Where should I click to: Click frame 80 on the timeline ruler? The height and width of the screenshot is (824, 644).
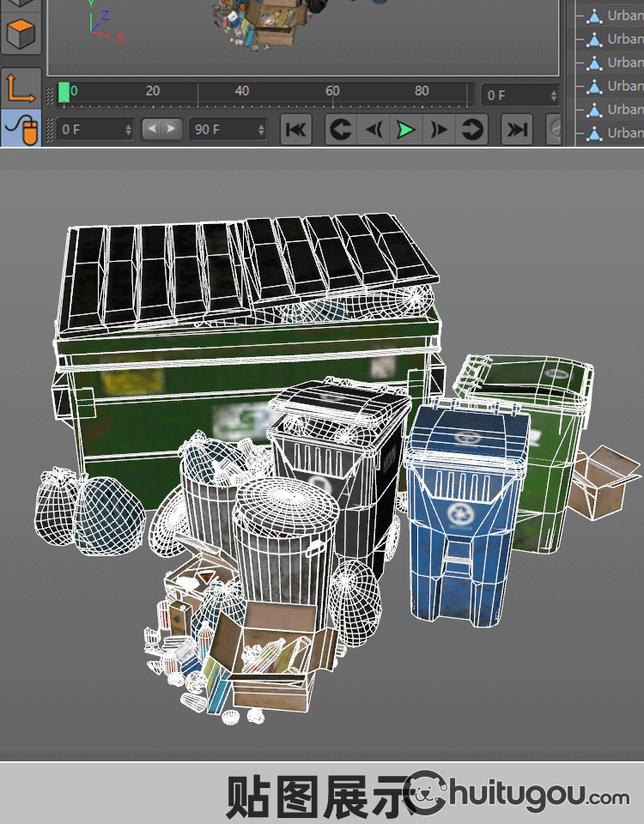pyautogui.click(x=422, y=94)
